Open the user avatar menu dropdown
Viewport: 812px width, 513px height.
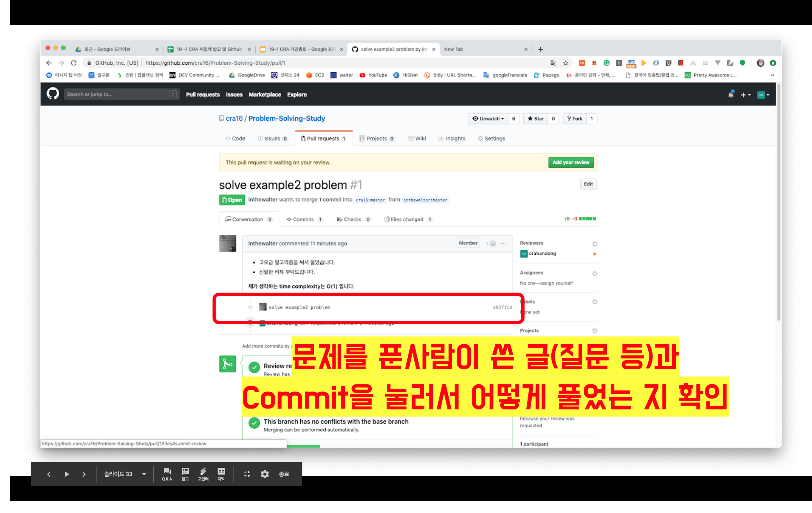(x=763, y=95)
